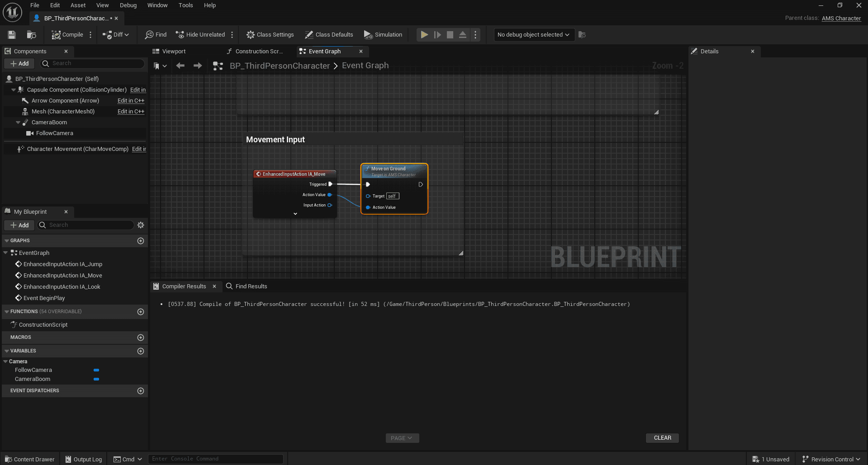
Task: Open the Asset menu
Action: click(78, 5)
